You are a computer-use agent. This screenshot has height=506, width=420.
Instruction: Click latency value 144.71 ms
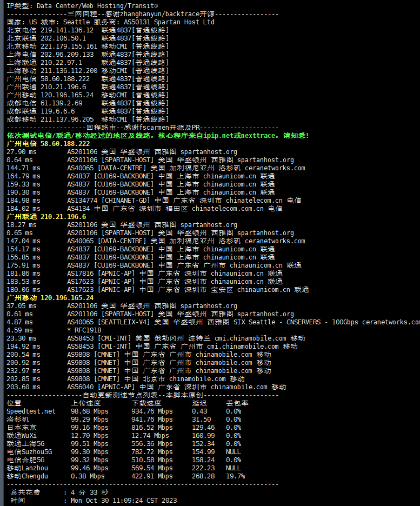[23, 168]
